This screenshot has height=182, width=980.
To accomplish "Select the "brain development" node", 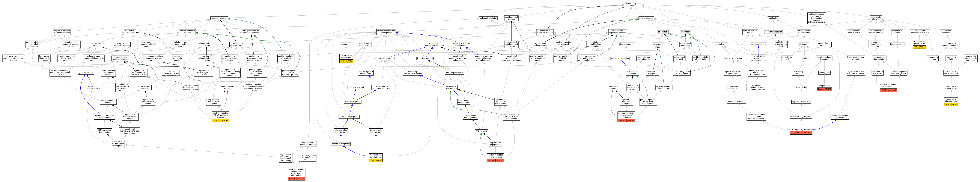I will click(x=353, y=102).
